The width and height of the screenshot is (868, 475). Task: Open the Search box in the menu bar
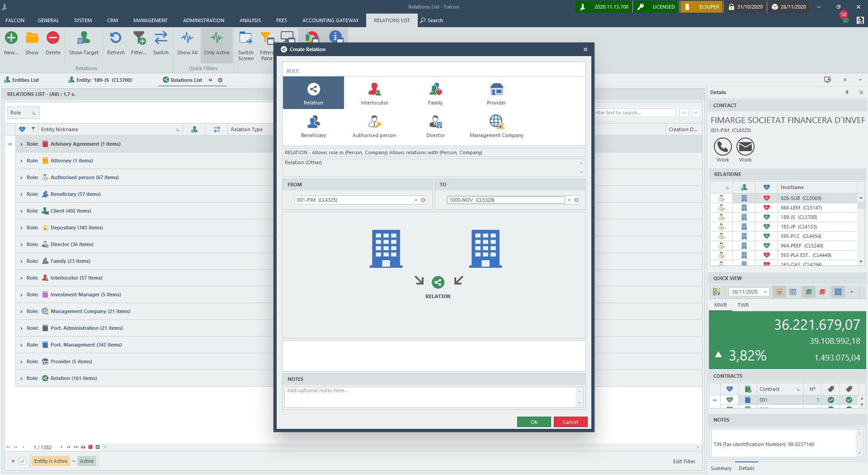(432, 20)
